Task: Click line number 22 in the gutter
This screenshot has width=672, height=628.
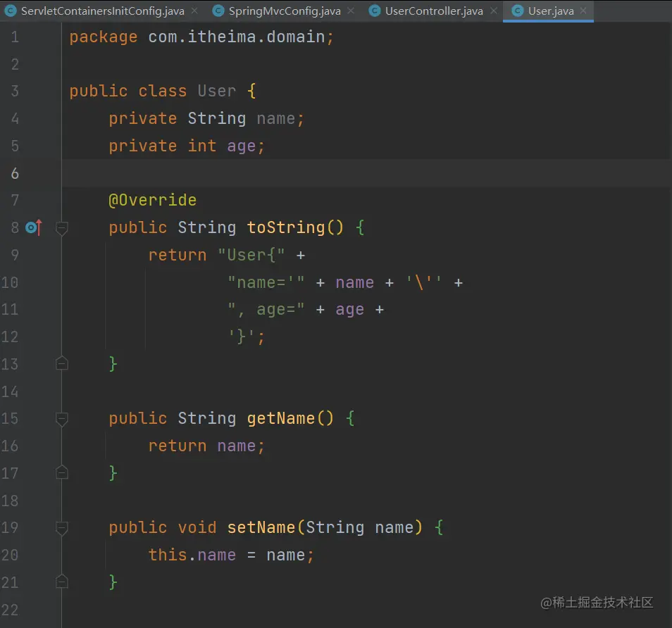Action: [10, 610]
